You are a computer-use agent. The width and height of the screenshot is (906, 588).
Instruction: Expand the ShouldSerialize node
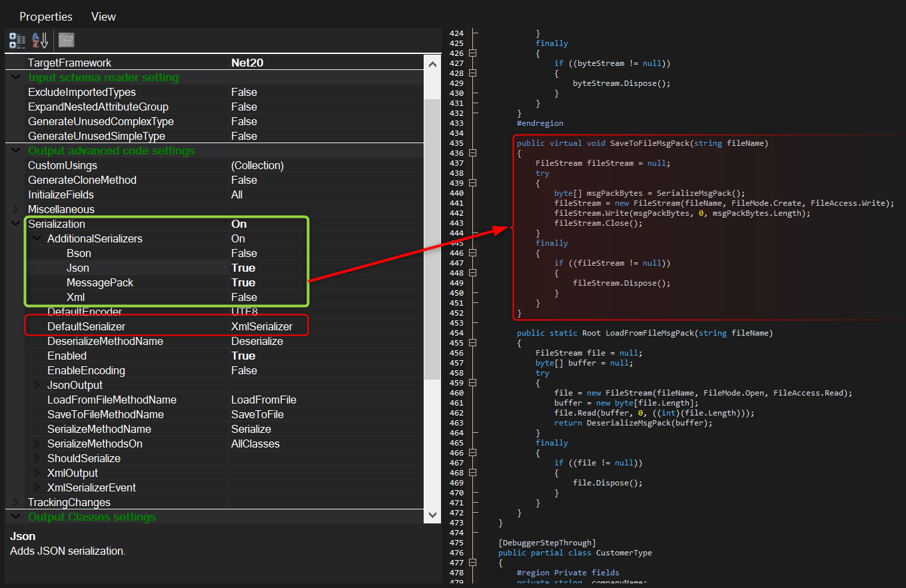click(x=37, y=459)
